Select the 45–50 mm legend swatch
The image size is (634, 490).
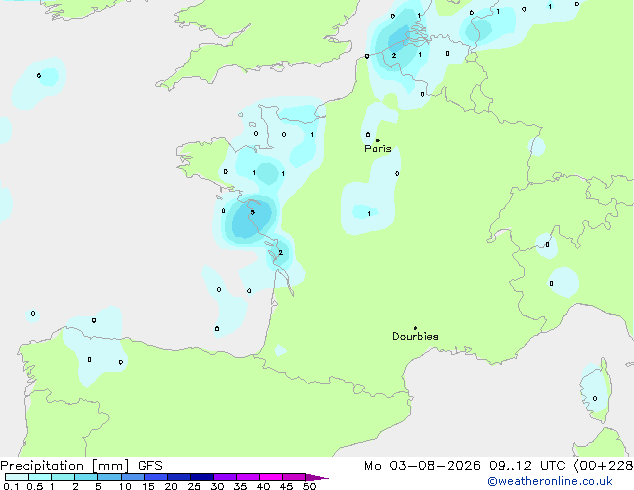click(x=294, y=477)
